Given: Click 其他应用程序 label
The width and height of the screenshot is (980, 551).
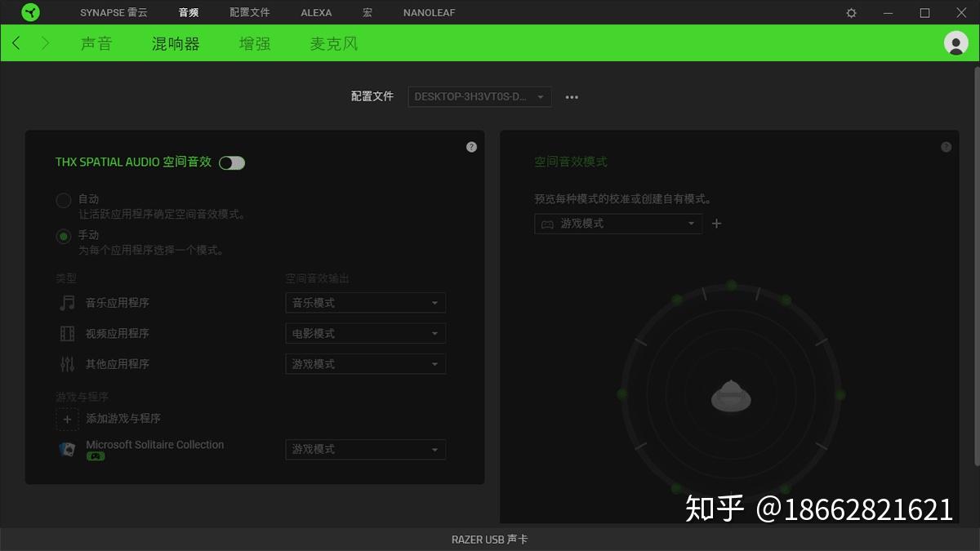Looking at the screenshot, I should [118, 364].
